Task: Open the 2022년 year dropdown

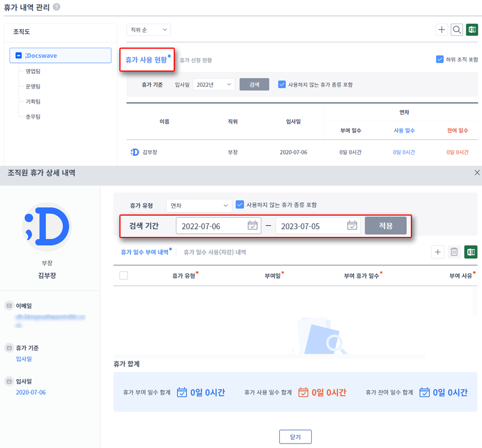Action: (214, 85)
